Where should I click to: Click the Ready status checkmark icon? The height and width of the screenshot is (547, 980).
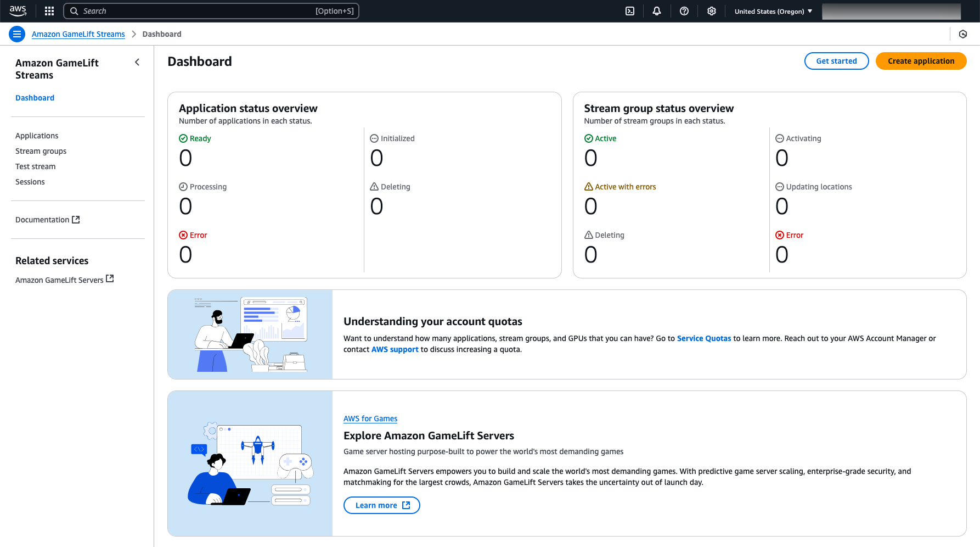[x=183, y=138]
